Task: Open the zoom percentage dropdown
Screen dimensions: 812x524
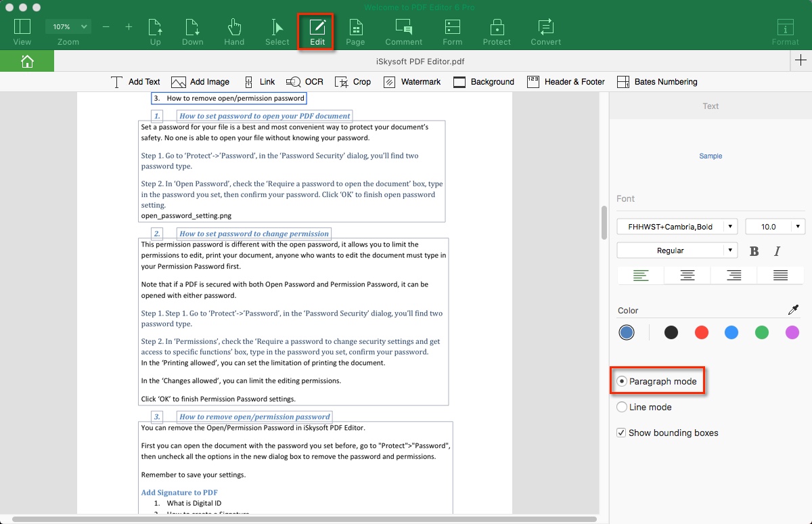Action: (x=67, y=26)
